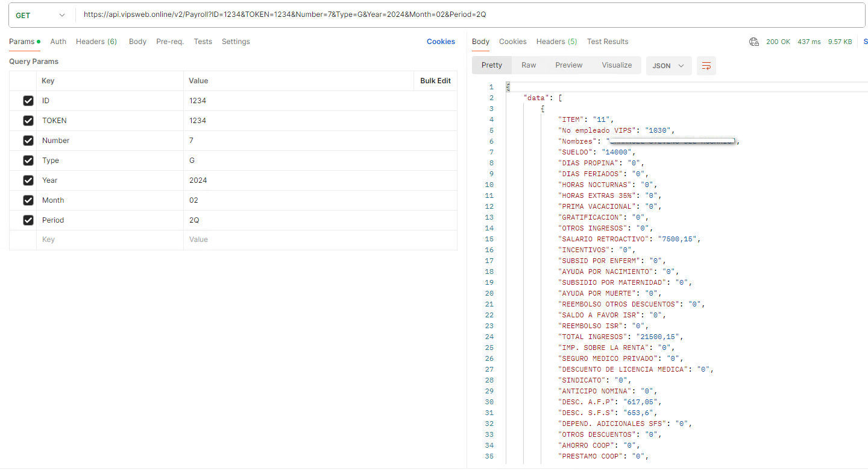Click the Bulk Edit link
This screenshot has width=868, height=470.
(435, 81)
